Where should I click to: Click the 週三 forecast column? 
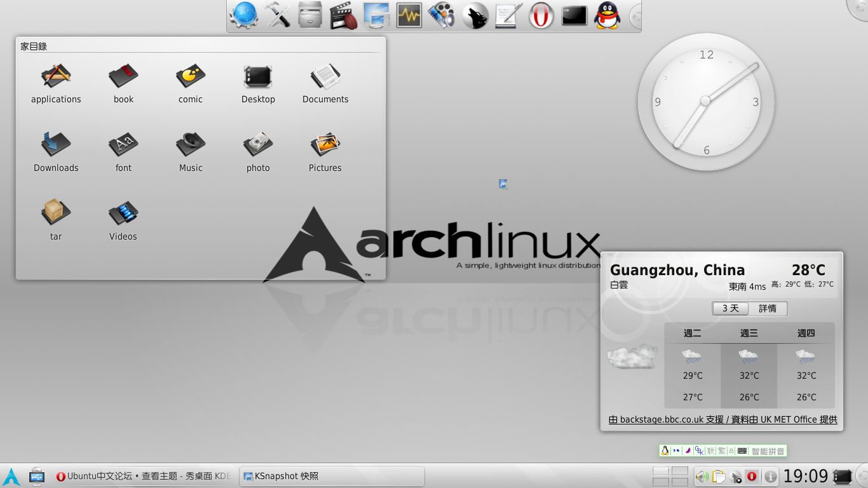coord(749,366)
